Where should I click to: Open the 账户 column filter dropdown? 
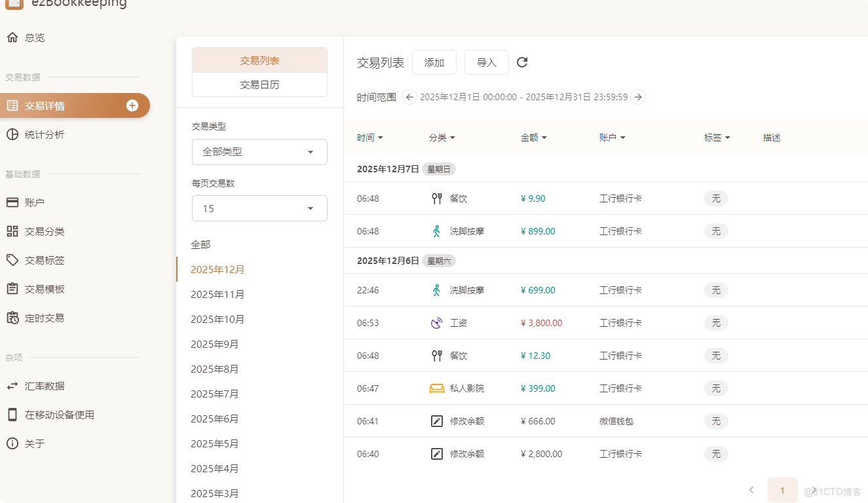pos(613,138)
